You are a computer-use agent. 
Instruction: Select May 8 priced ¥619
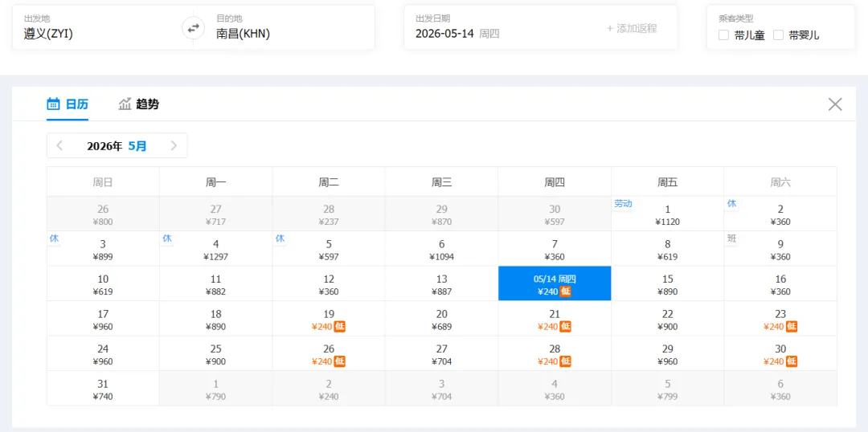[668, 249]
